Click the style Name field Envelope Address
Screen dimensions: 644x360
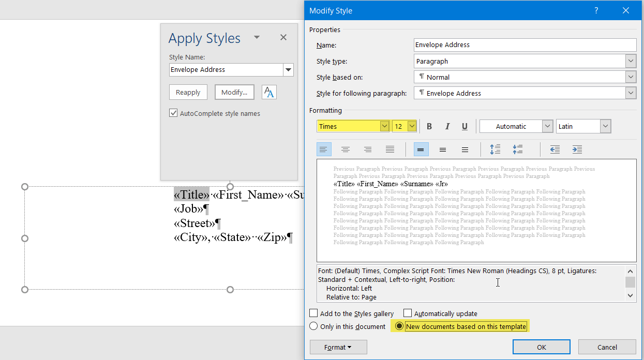pyautogui.click(x=525, y=45)
